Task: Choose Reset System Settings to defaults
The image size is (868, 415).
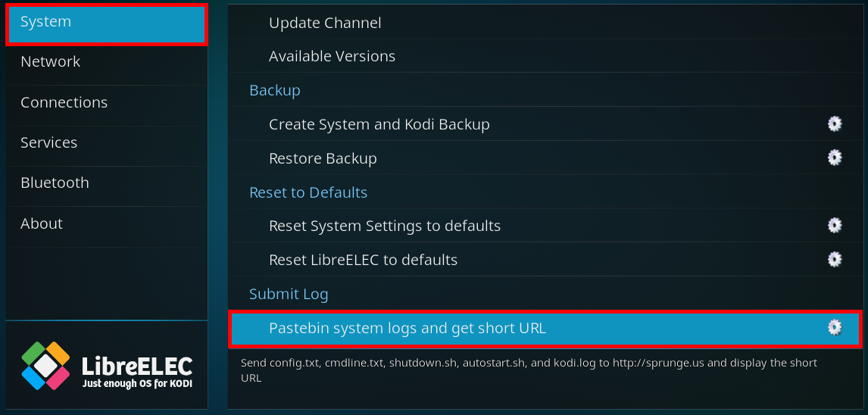Action: tap(545, 226)
